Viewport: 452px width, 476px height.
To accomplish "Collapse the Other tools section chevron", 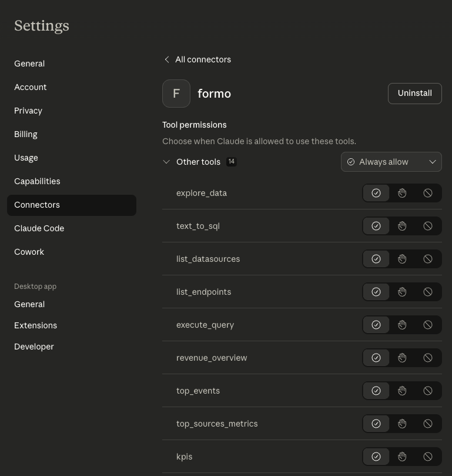I will 167,161.
